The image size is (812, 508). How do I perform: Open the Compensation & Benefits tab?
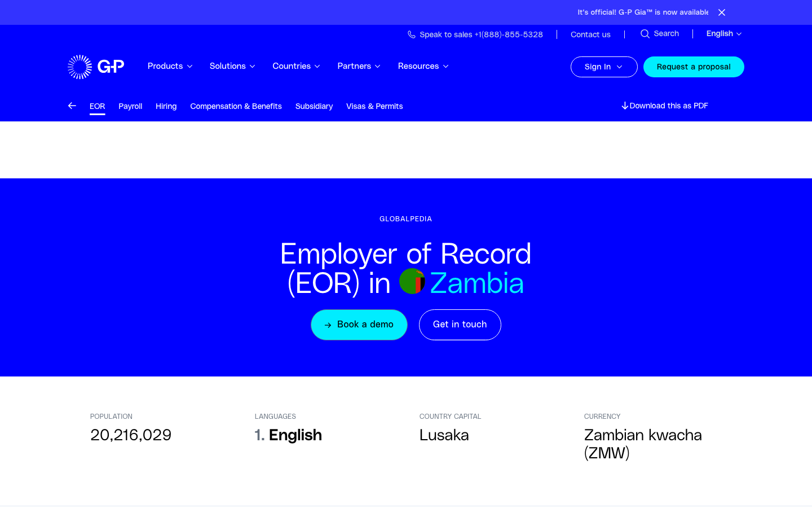click(x=236, y=106)
